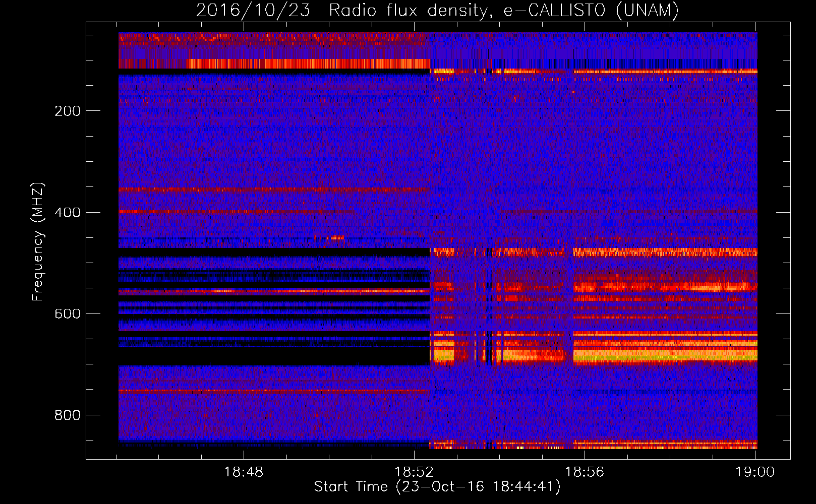Click the '18:48' time tick label
The width and height of the screenshot is (816, 504).
[244, 472]
